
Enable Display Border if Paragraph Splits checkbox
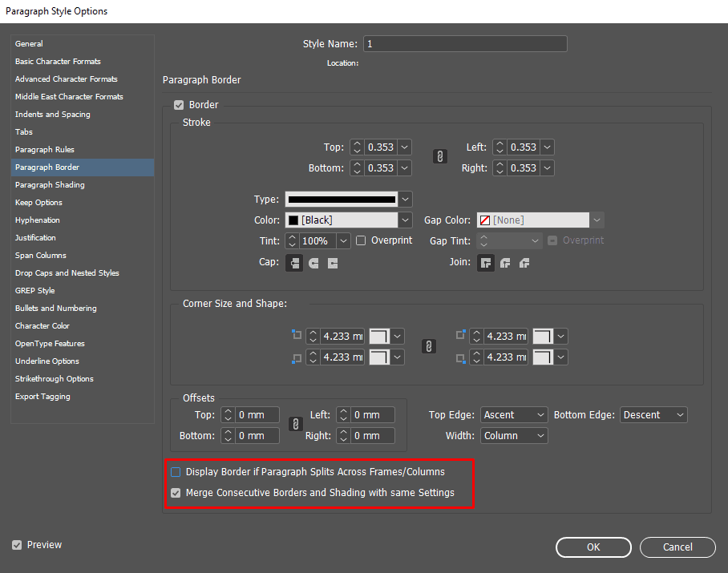pyautogui.click(x=176, y=472)
